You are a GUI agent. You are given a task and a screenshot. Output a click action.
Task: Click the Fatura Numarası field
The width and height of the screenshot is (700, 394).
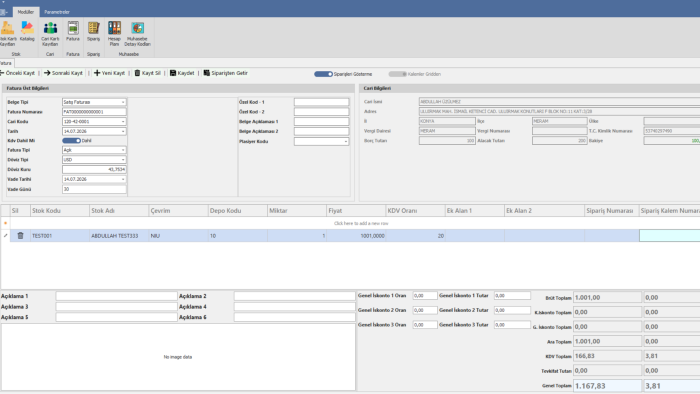pos(94,112)
